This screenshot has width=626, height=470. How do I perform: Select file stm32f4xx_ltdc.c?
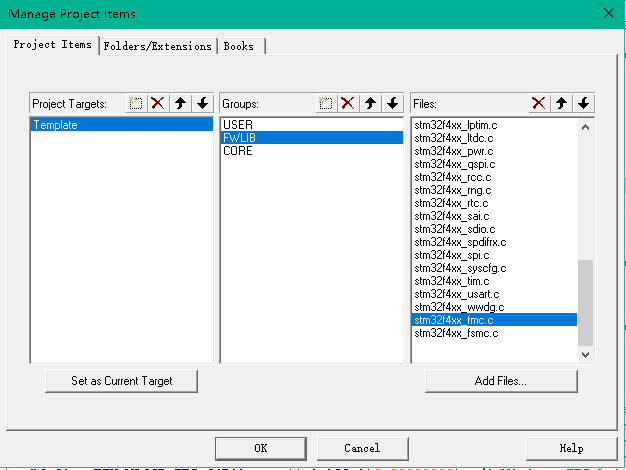(x=494, y=138)
